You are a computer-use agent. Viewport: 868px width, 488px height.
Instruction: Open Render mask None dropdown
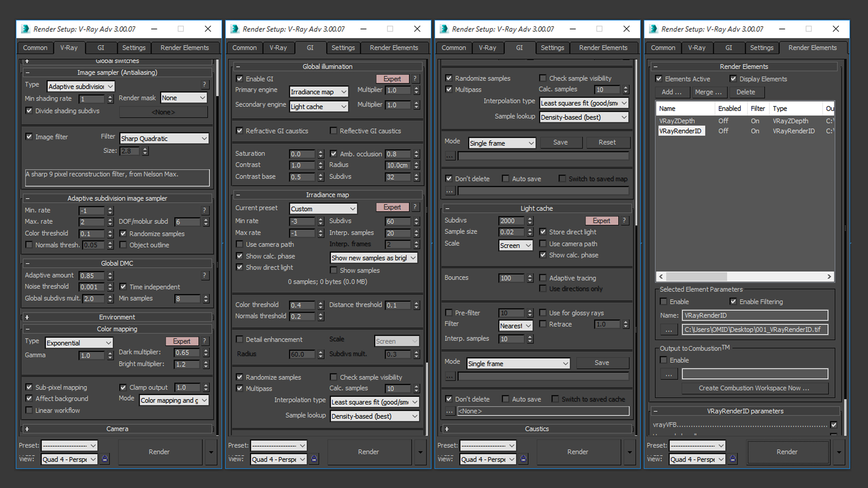[184, 98]
